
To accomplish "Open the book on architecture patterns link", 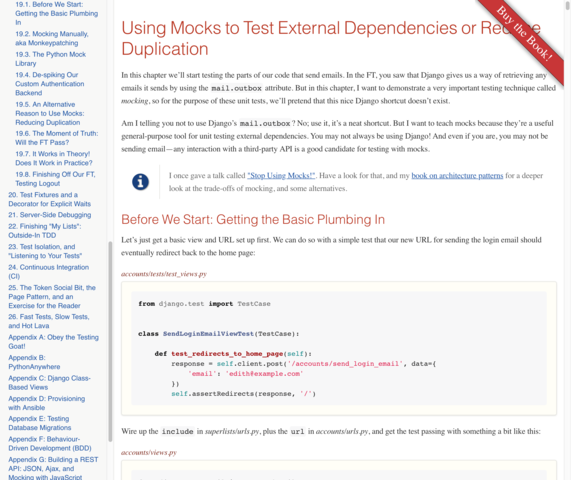I will tap(457, 176).
